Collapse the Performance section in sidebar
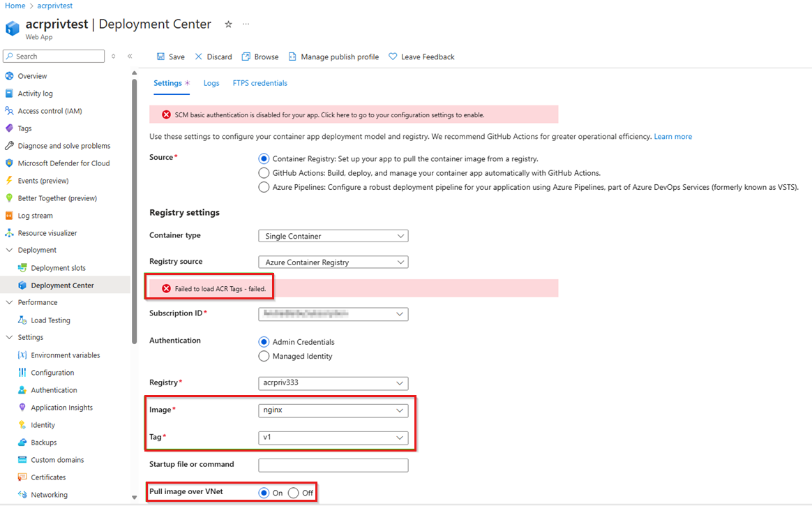 [9, 302]
